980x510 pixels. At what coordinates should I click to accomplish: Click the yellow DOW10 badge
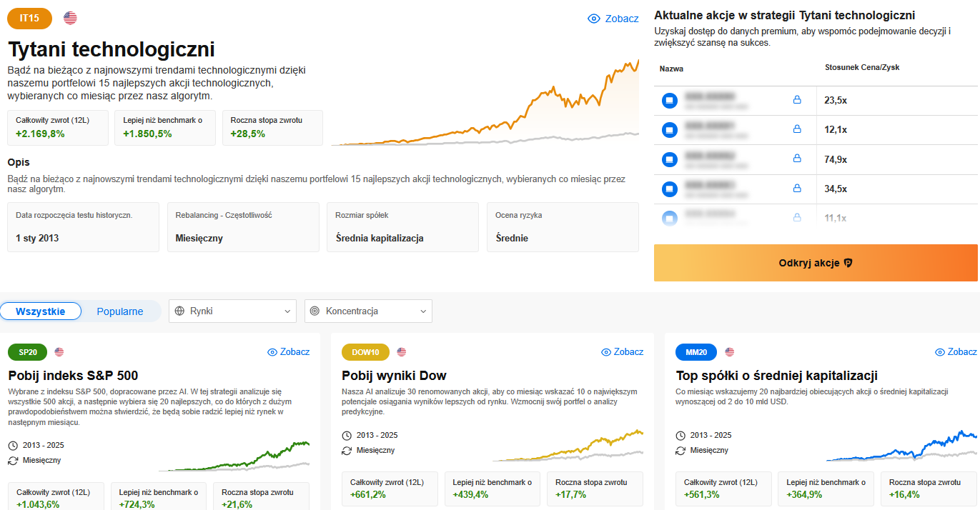tap(366, 352)
